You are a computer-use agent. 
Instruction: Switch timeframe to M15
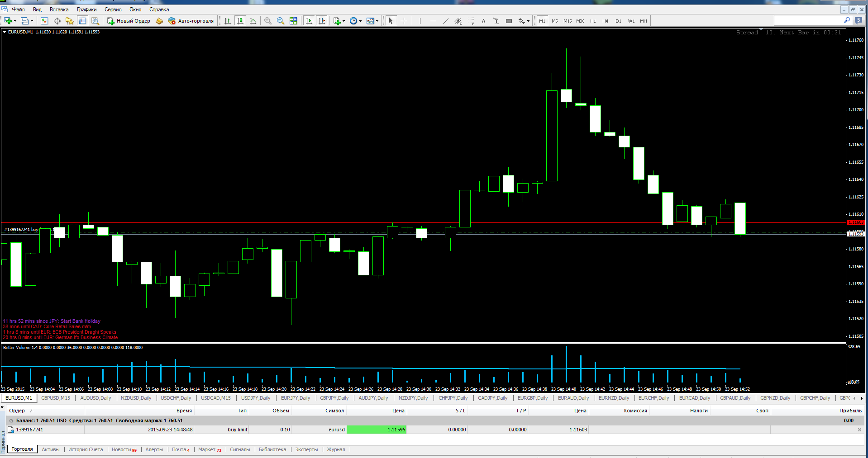coord(568,21)
